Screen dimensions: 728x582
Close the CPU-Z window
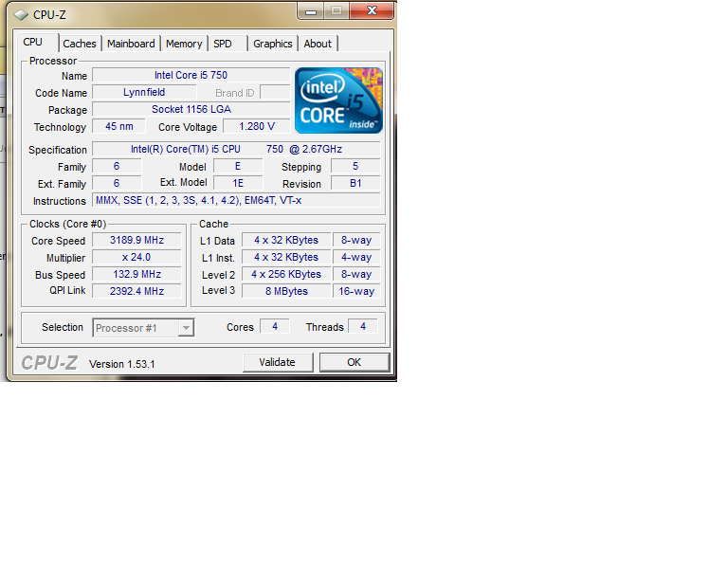click(x=372, y=10)
